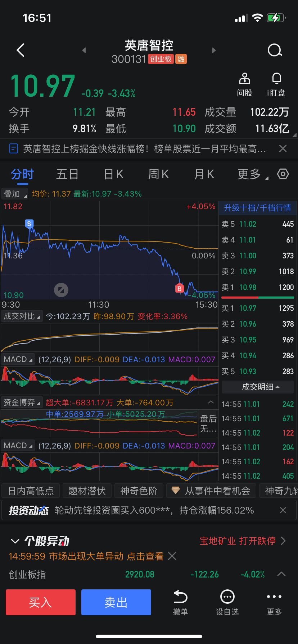This screenshot has width=298, height=644.
Task: Select 卖5 11.02 order book row
Action: tap(258, 224)
